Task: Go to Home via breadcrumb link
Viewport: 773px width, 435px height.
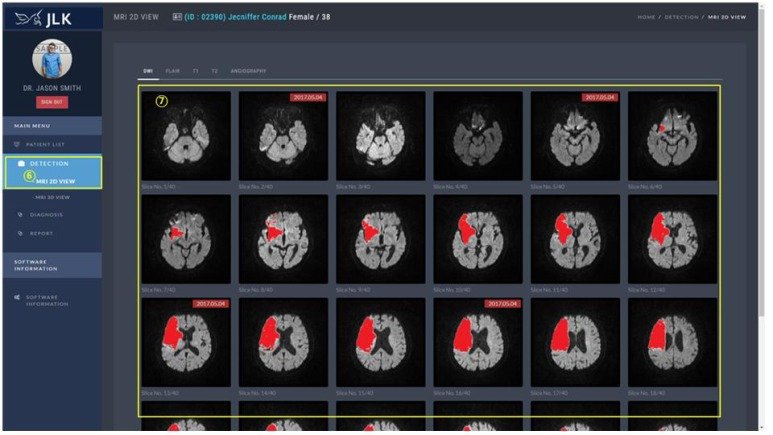Action: click(x=646, y=17)
